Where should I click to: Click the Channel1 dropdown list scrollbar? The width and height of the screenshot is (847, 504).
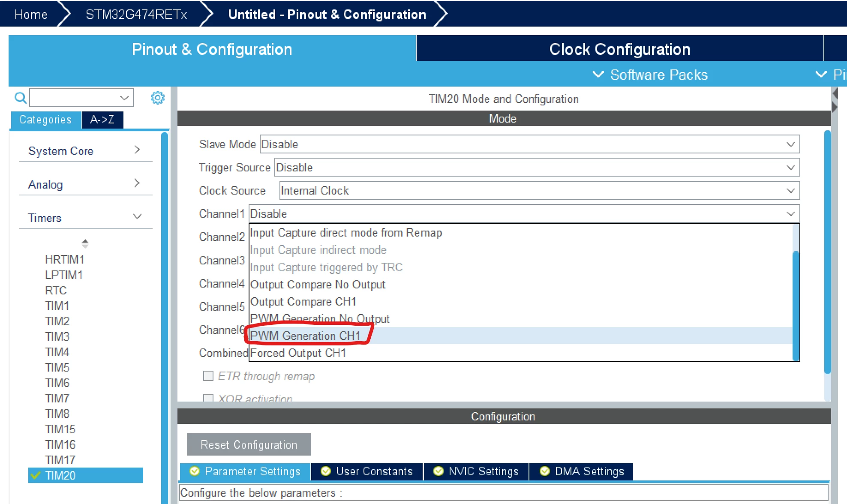click(x=796, y=306)
